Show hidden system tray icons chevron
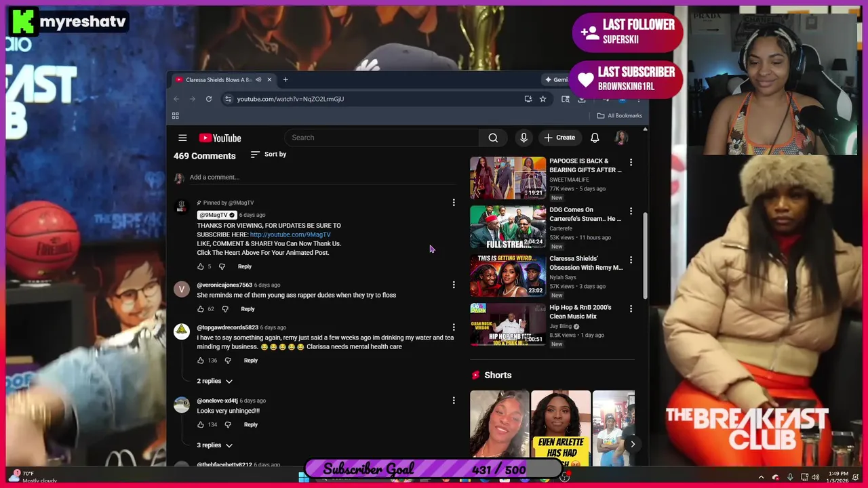The height and width of the screenshot is (488, 868). pyautogui.click(x=761, y=477)
